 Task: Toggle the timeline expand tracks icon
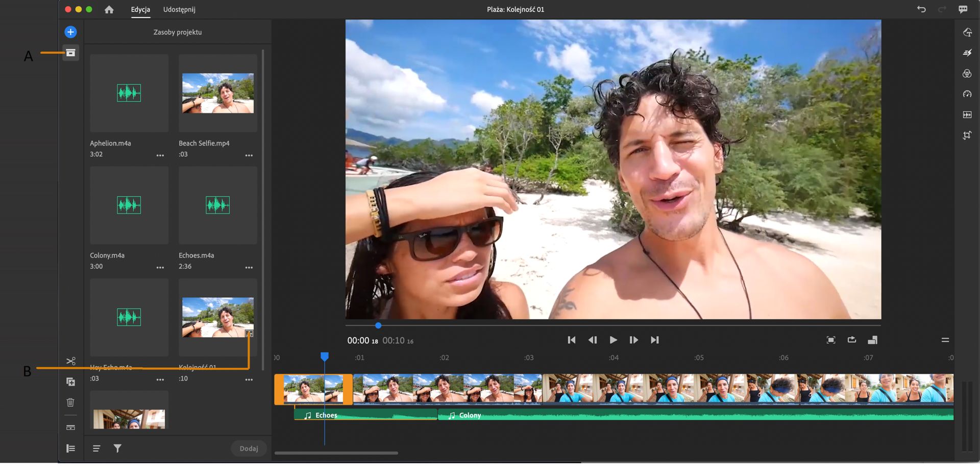pos(70,448)
